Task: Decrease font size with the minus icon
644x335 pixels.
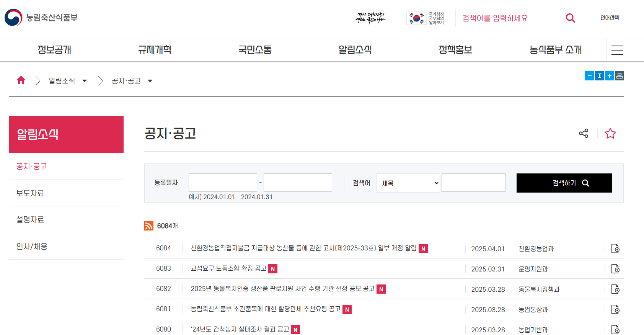Action: click(x=590, y=76)
